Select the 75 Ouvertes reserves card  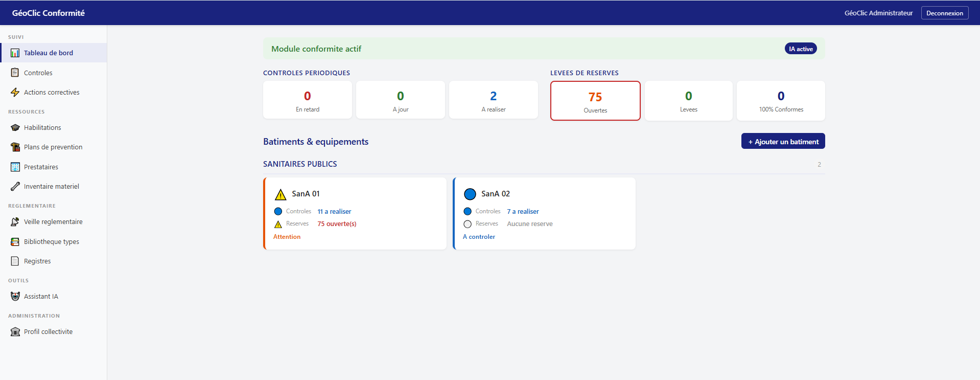point(595,101)
